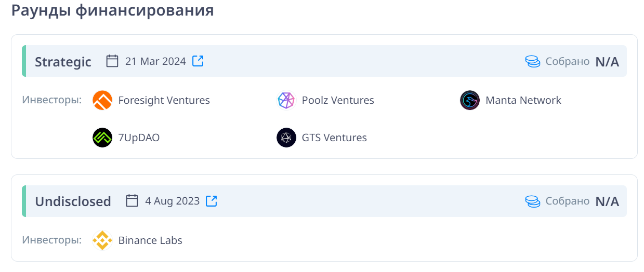Click the Foresight Ventures logo
This screenshot has width=644, height=272.
(x=102, y=100)
